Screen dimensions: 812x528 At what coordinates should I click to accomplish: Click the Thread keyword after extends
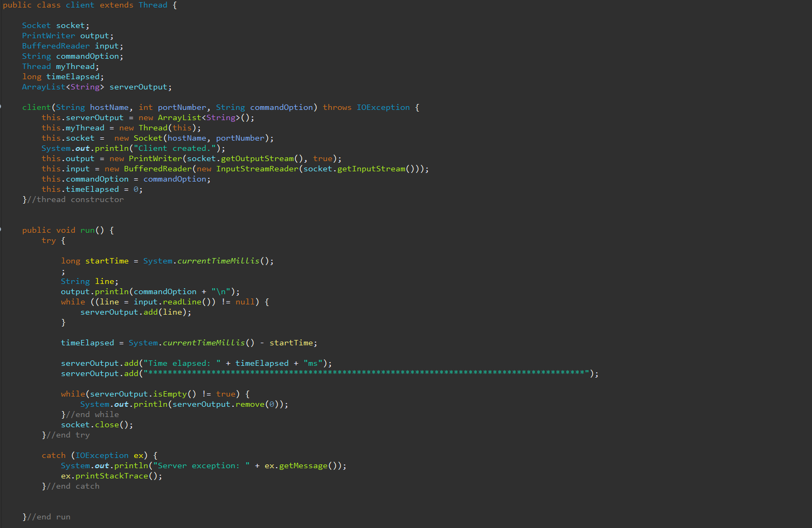click(153, 5)
